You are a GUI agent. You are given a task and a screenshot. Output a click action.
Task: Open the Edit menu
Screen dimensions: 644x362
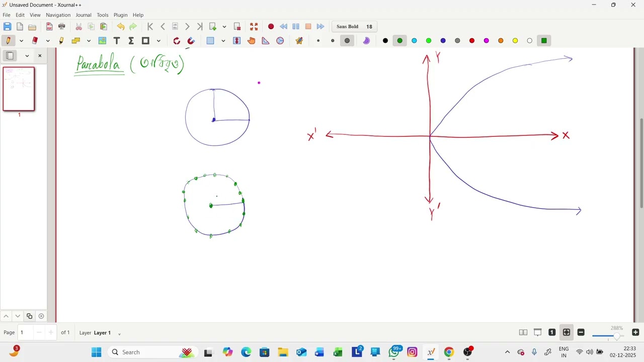(x=20, y=15)
